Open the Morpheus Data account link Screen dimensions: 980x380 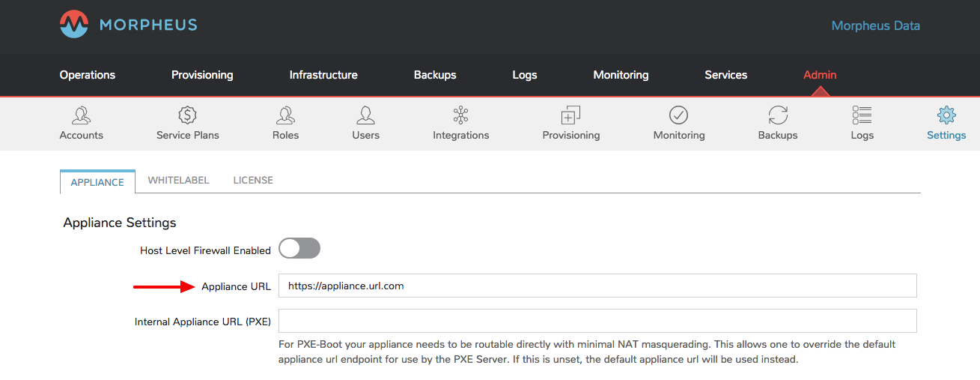tap(876, 25)
